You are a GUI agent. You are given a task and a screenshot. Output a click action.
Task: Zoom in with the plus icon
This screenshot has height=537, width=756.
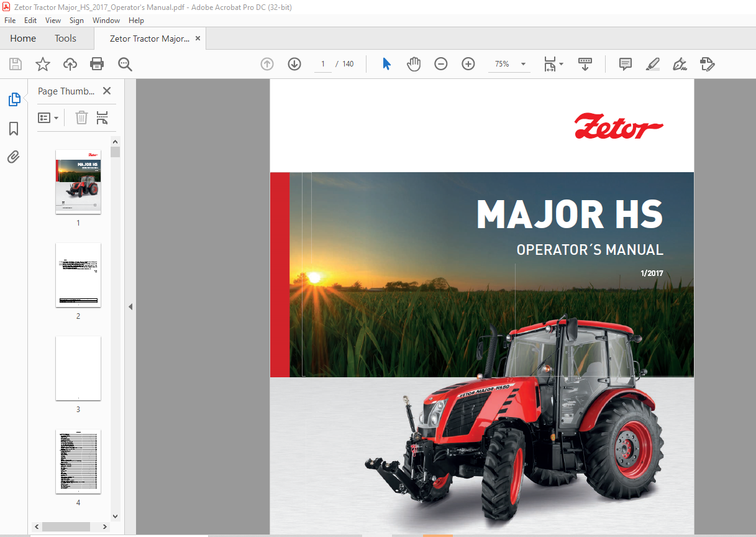[468, 64]
